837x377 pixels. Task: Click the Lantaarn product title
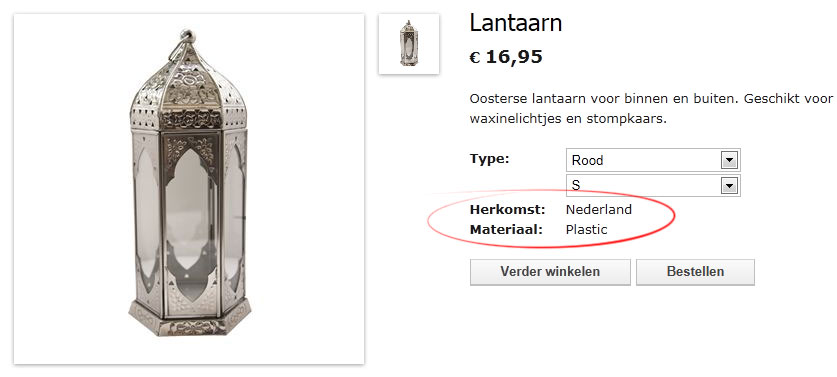tap(516, 23)
